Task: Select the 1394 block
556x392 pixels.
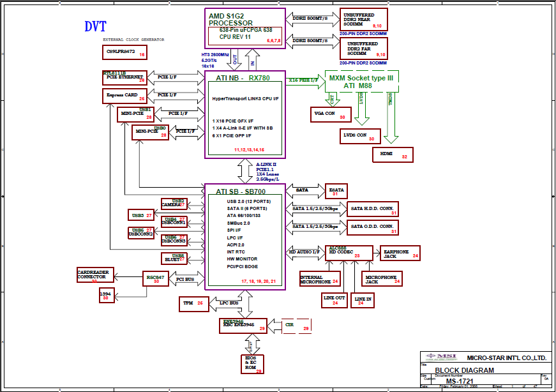Action: pos(107,295)
